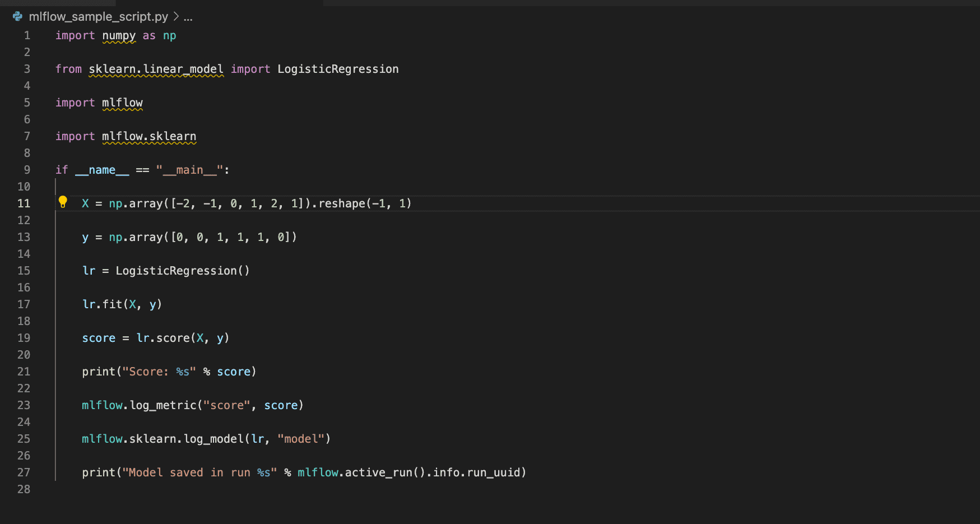The width and height of the screenshot is (980, 524).
Task: Click the "Score: %s" string literal
Action: click(159, 372)
